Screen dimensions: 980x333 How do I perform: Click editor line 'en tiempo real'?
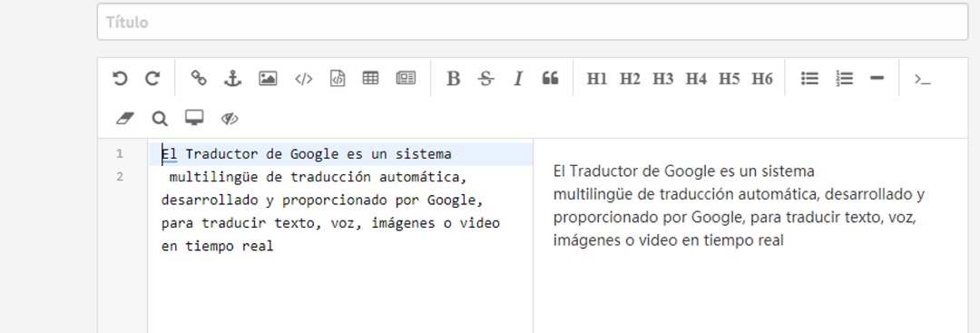tap(218, 246)
